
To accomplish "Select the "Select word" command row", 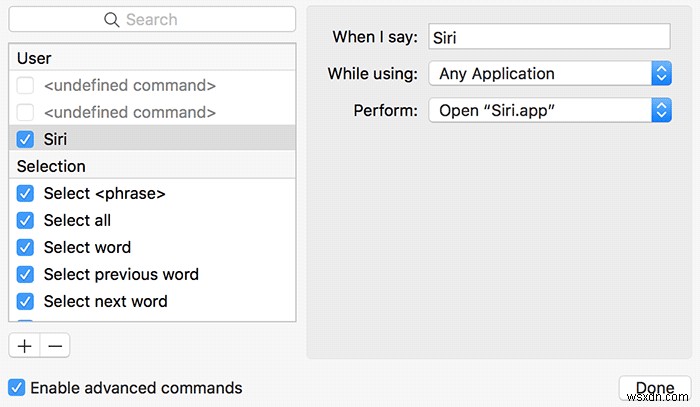I will click(152, 247).
